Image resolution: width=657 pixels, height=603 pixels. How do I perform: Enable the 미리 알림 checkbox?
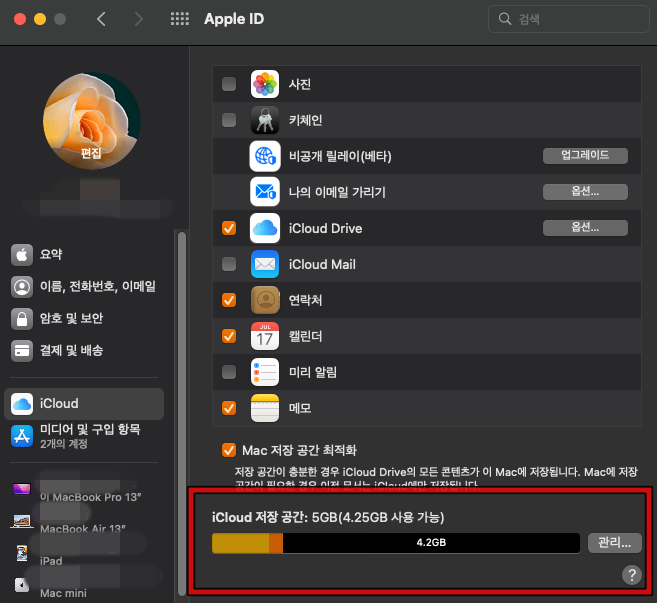pyautogui.click(x=229, y=372)
